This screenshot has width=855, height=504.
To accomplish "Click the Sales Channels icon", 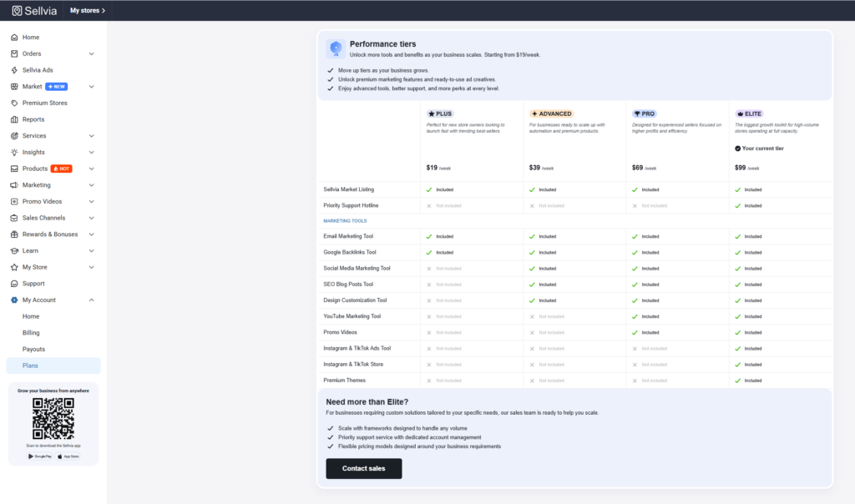I will pyautogui.click(x=14, y=218).
